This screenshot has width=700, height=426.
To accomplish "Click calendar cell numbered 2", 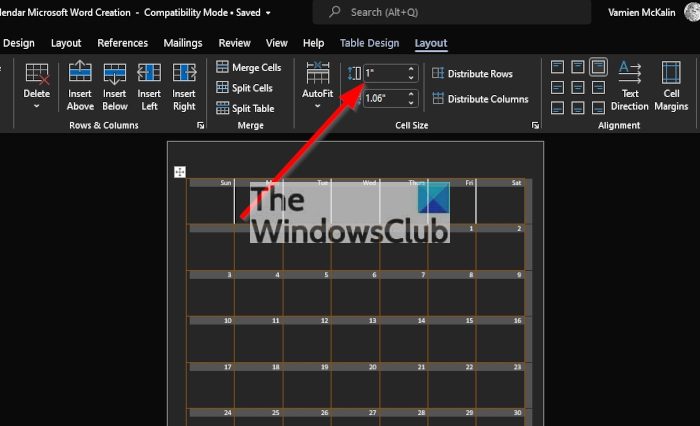I will pyautogui.click(x=500, y=246).
